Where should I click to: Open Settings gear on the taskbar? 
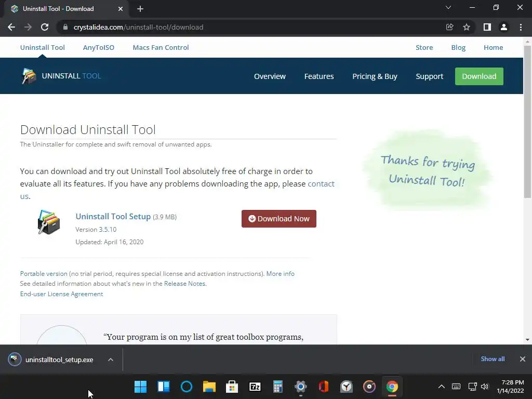tap(301, 387)
